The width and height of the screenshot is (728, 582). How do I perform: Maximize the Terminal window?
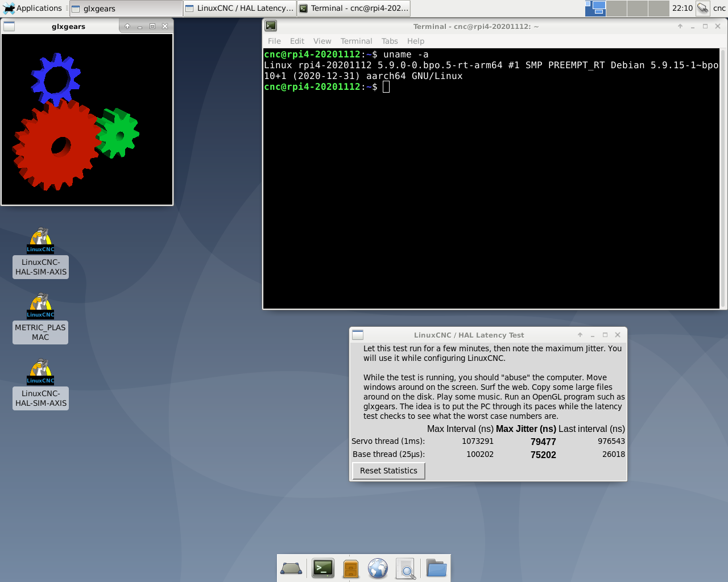click(x=705, y=26)
